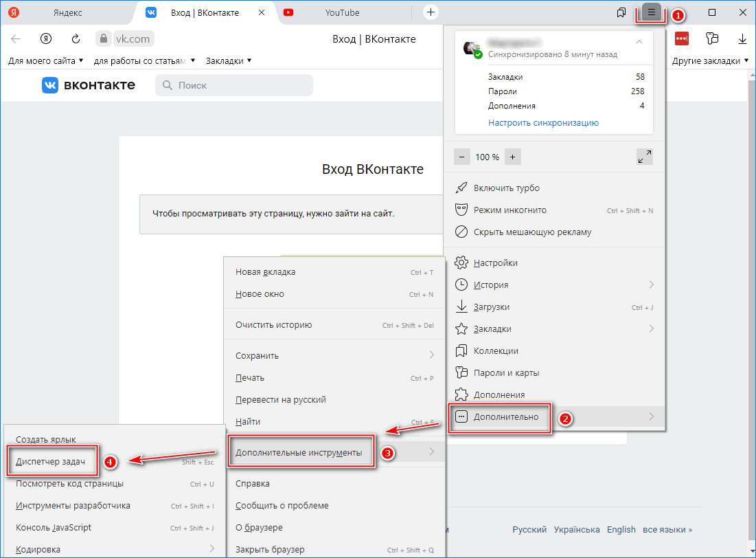This screenshot has height=558, width=756.
Task: Select Создать ярлык menu item
Action: pyautogui.click(x=114, y=439)
